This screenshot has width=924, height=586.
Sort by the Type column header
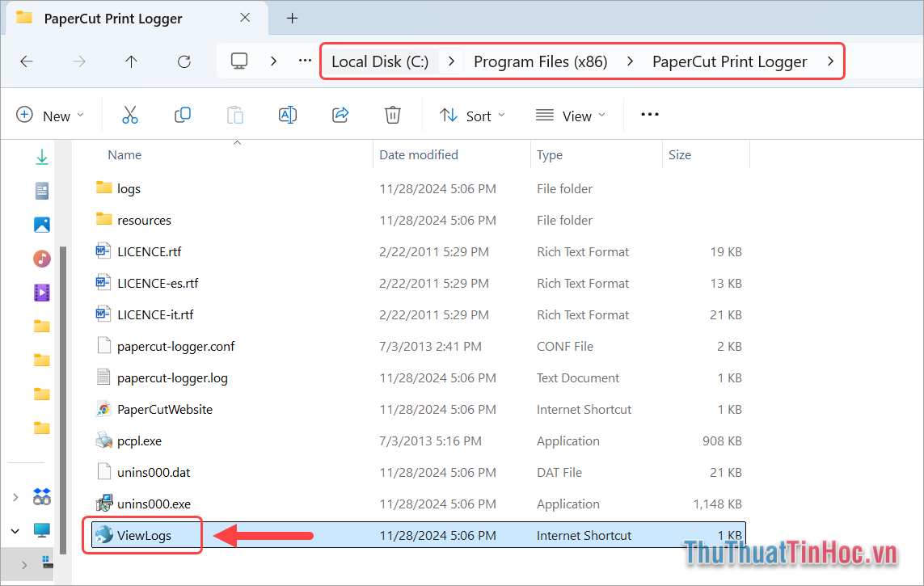pyautogui.click(x=549, y=155)
